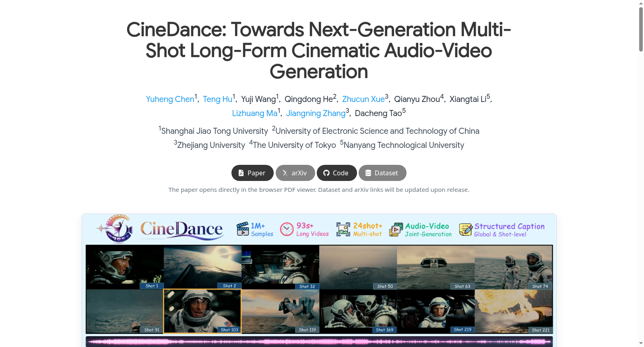
Task: Select the Shot 1 thumbnail
Action: [125, 267]
